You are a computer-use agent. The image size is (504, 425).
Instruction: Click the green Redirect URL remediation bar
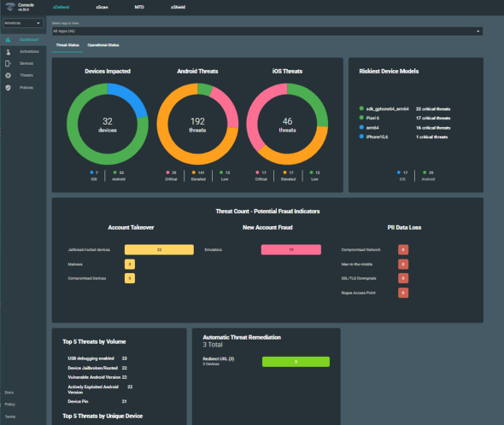coord(296,362)
